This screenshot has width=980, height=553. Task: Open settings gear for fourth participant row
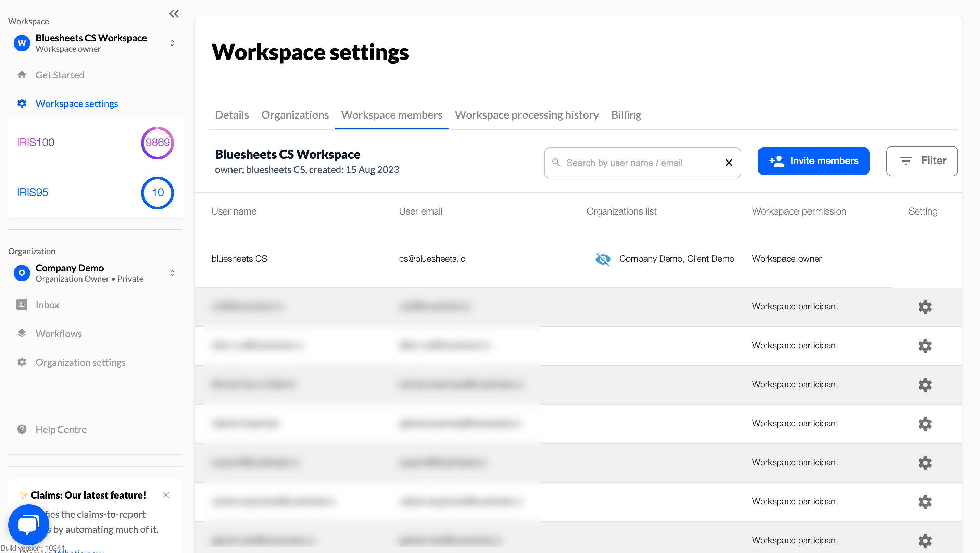click(925, 424)
